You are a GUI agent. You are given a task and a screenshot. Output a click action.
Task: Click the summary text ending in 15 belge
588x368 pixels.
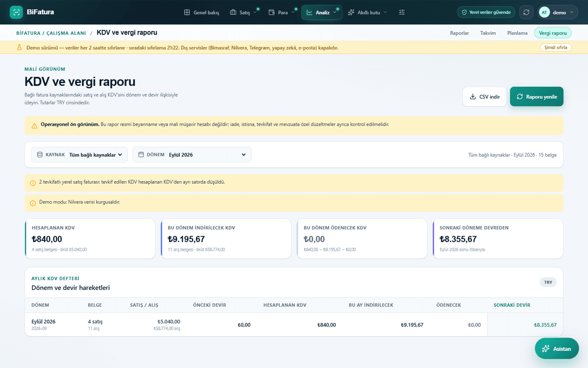[513, 155]
